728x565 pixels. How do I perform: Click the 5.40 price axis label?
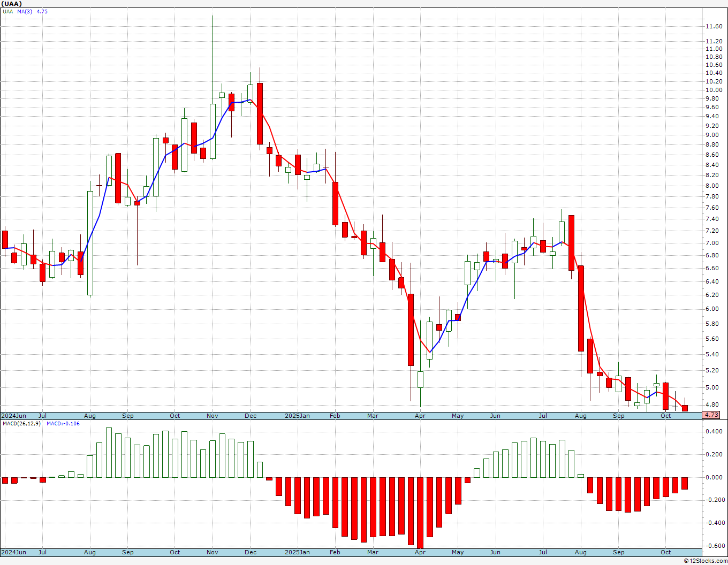[712, 354]
